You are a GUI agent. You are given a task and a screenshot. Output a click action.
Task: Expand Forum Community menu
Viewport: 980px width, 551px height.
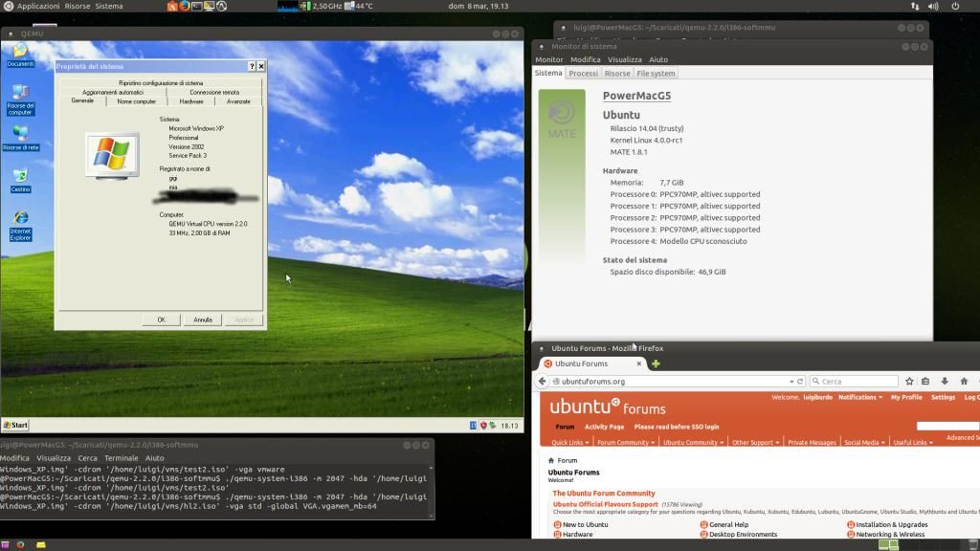coord(626,442)
